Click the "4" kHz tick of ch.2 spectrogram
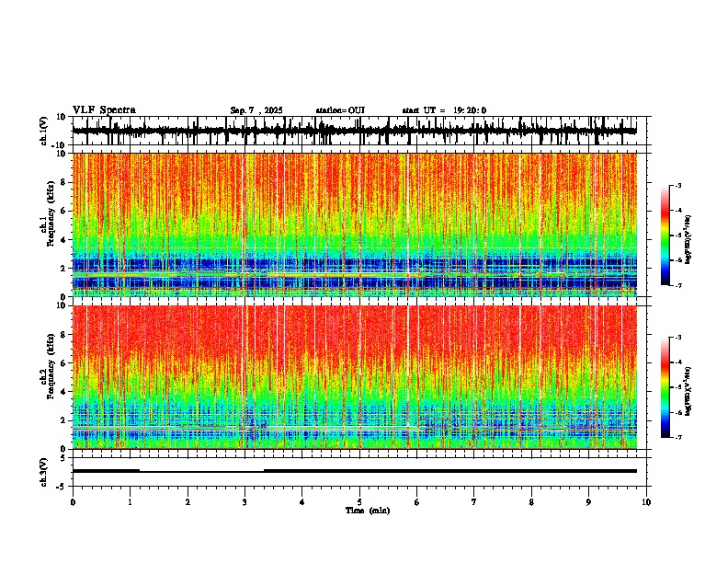This screenshot has width=728, height=563. 64,392
